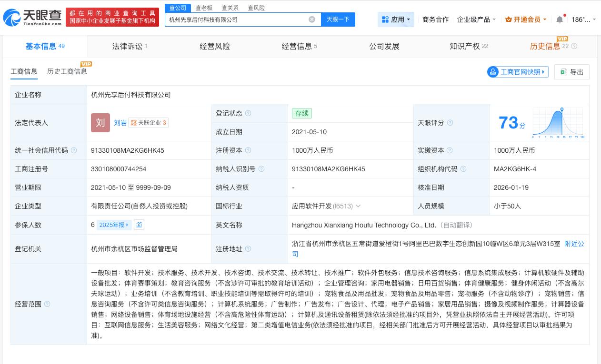Open the 应用 dropdown menu
Viewport: 601px width, 364px height.
point(396,20)
